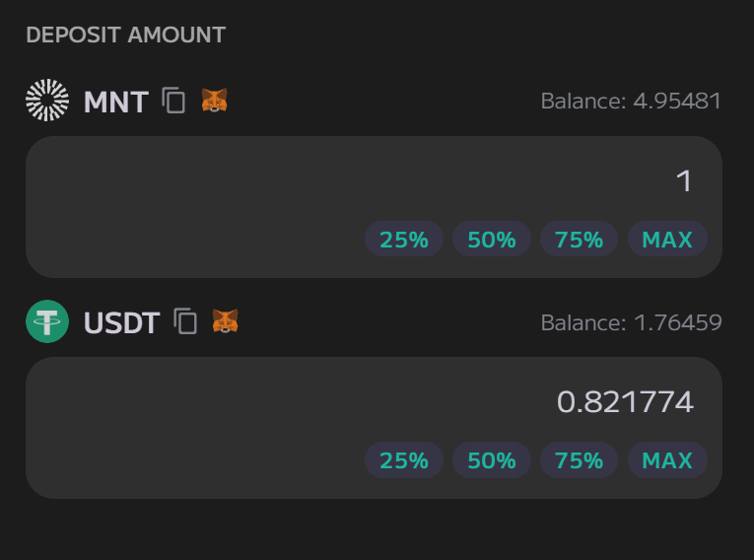
Task: Add MNT to MetaMask via fox icon
Action: [214, 100]
